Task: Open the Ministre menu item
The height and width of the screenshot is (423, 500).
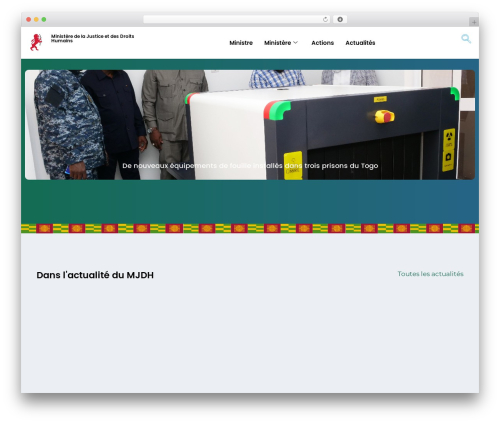Action: [x=241, y=43]
